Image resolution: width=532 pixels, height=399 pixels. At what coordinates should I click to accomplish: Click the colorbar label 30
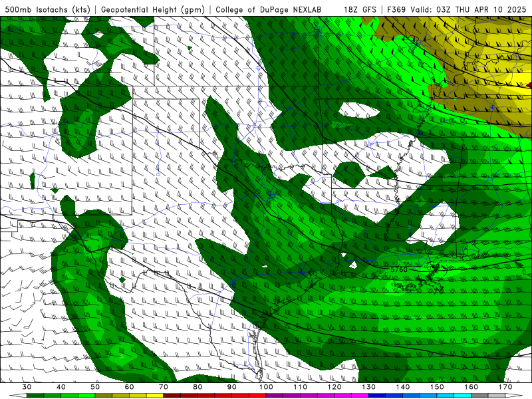tap(27, 387)
